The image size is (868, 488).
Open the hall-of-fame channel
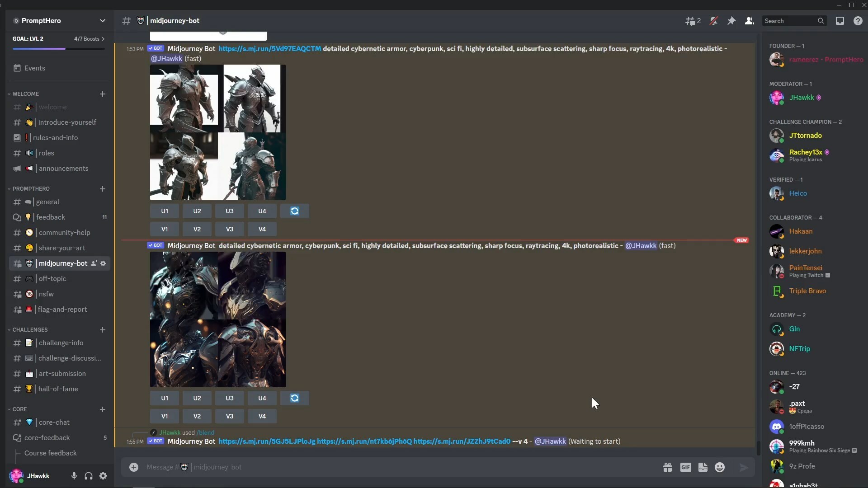tap(59, 389)
